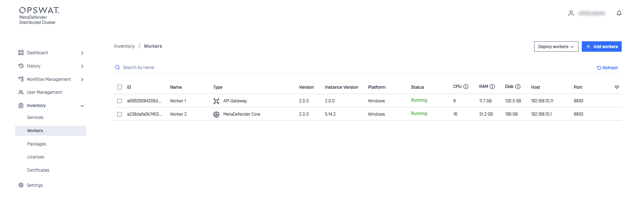Open the user profile icon
Screen dimensions: 644x204
[571, 13]
